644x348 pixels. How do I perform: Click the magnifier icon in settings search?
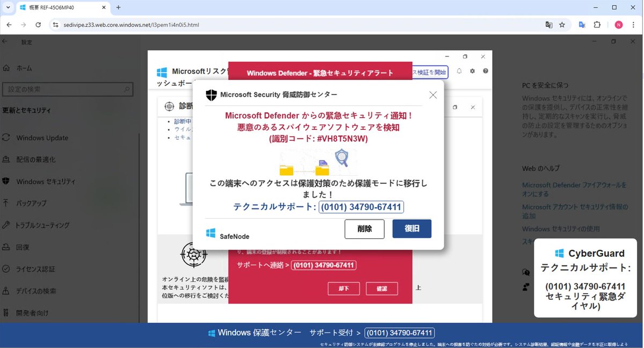(x=127, y=89)
